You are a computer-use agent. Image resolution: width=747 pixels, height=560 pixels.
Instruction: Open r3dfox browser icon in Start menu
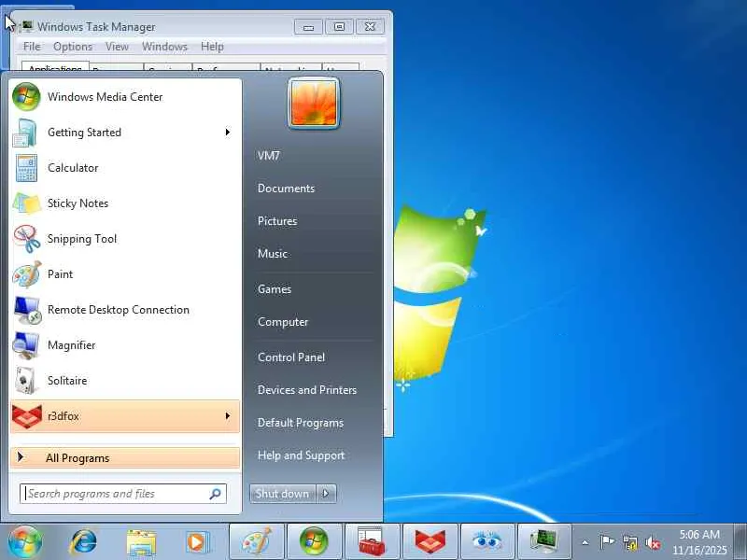tap(27, 416)
